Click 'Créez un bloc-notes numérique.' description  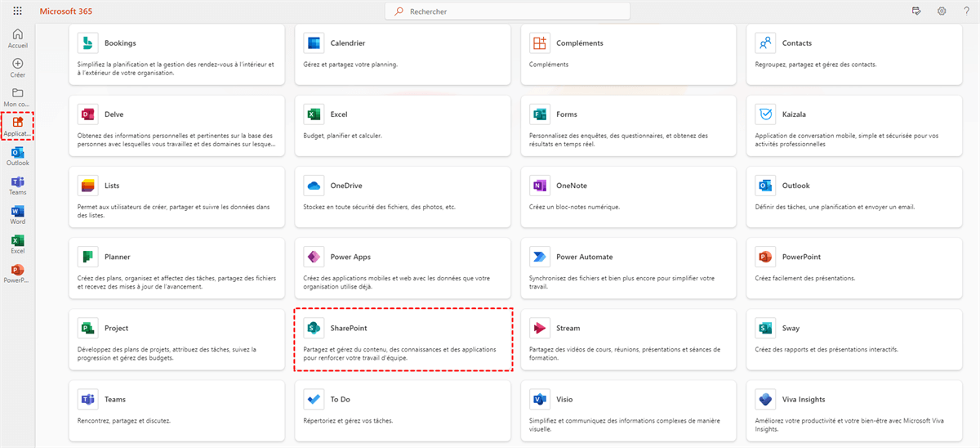point(574,207)
